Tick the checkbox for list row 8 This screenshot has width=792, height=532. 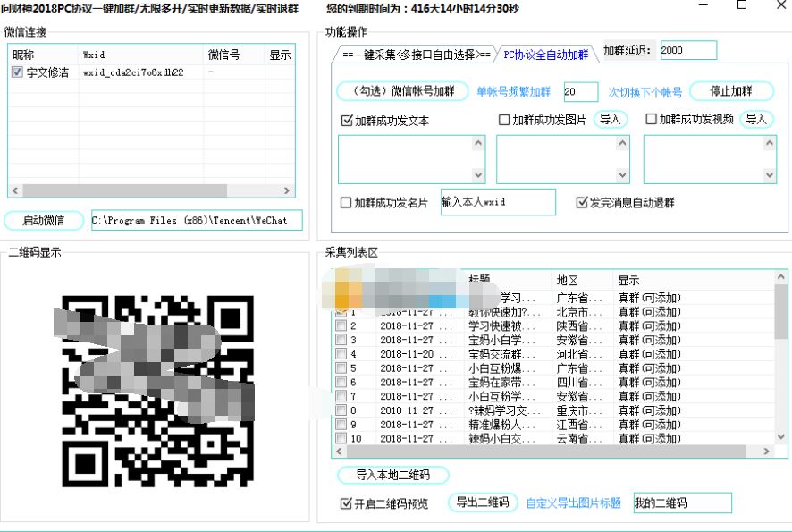point(341,410)
